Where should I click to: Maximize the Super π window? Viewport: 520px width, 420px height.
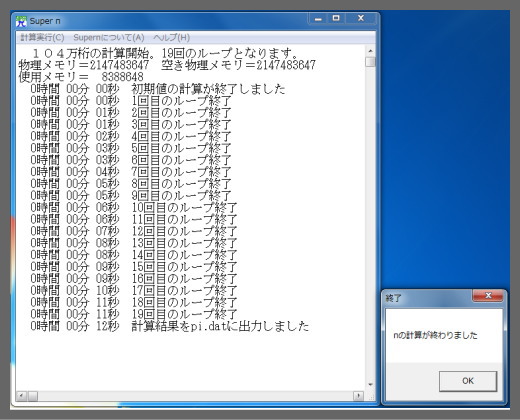336,18
